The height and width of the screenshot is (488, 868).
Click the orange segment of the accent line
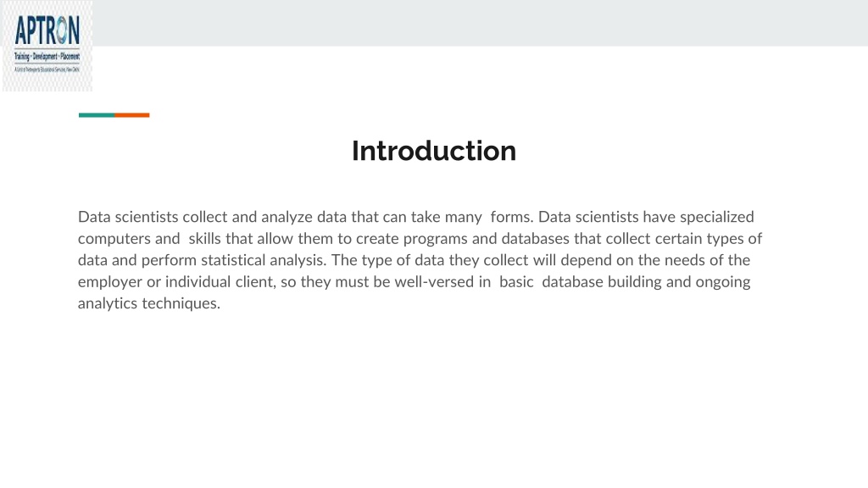131,115
